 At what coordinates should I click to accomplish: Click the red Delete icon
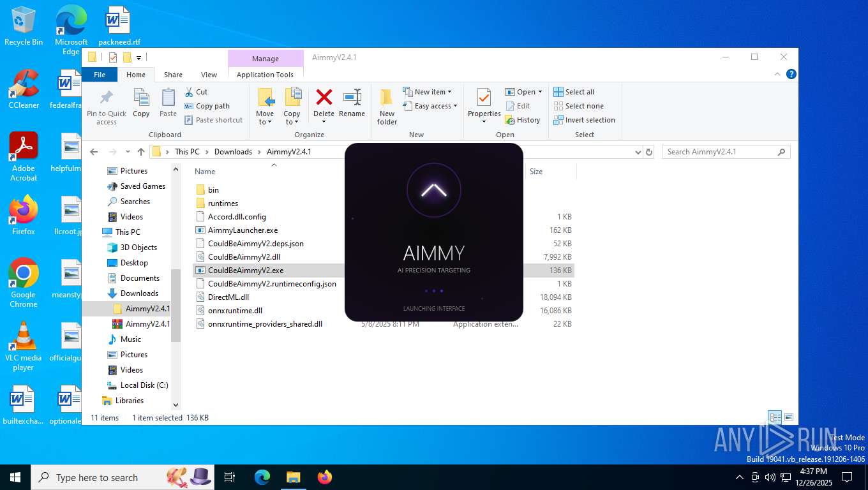tap(324, 97)
